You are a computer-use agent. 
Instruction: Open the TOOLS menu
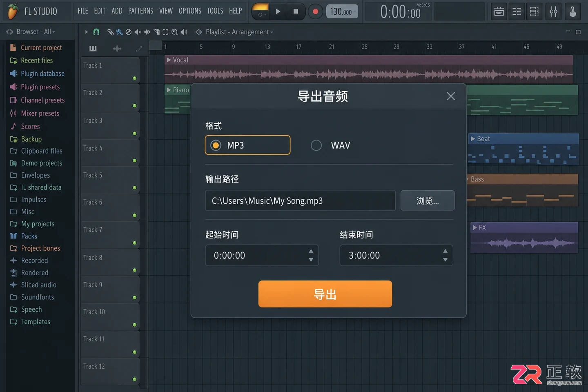(x=215, y=11)
